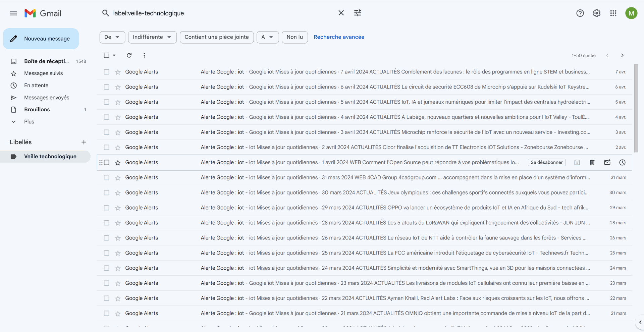This screenshot has width=644, height=332.
Task: Star the 1 avril Google Alerts email
Action: 118,163
